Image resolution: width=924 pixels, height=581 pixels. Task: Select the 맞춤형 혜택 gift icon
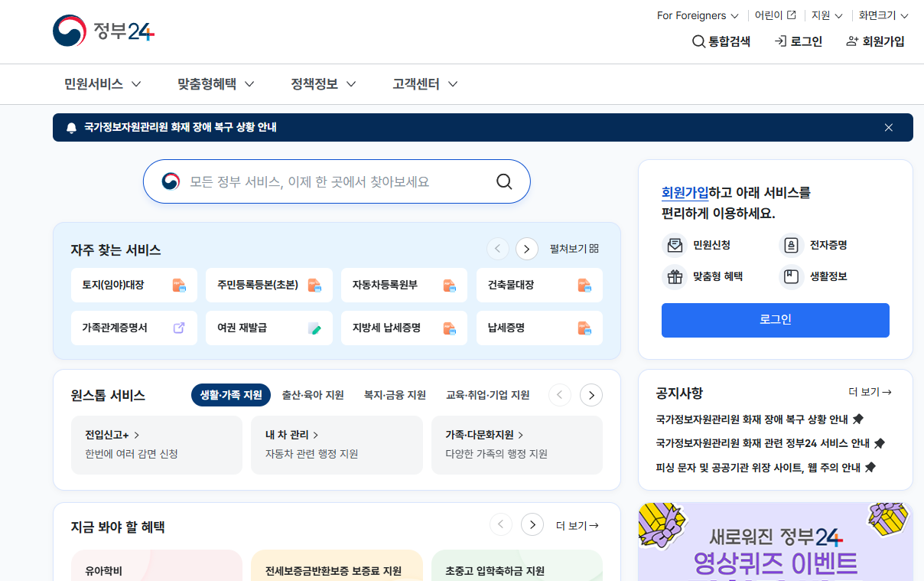[675, 277]
